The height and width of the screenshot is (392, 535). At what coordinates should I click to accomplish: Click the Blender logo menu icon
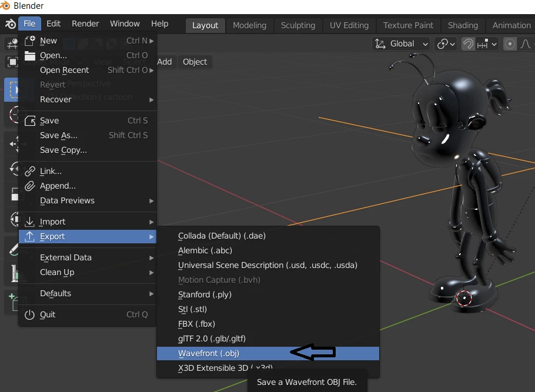[x=10, y=24]
